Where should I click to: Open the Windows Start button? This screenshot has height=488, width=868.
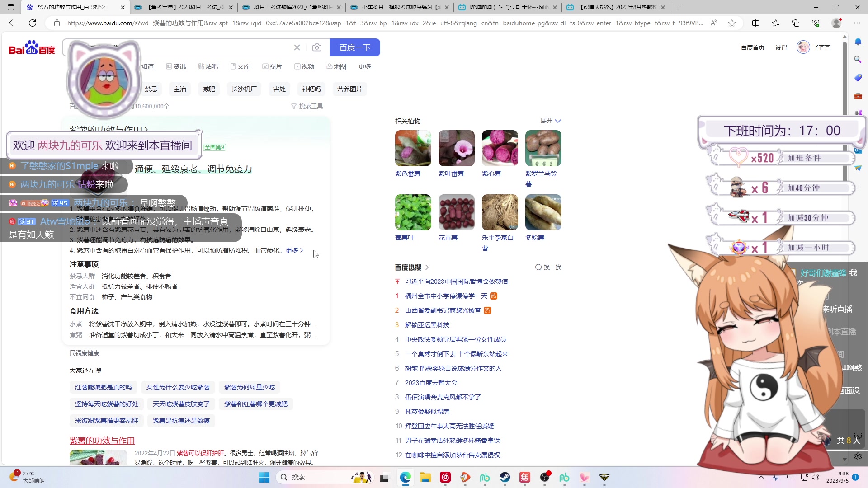[x=264, y=477]
